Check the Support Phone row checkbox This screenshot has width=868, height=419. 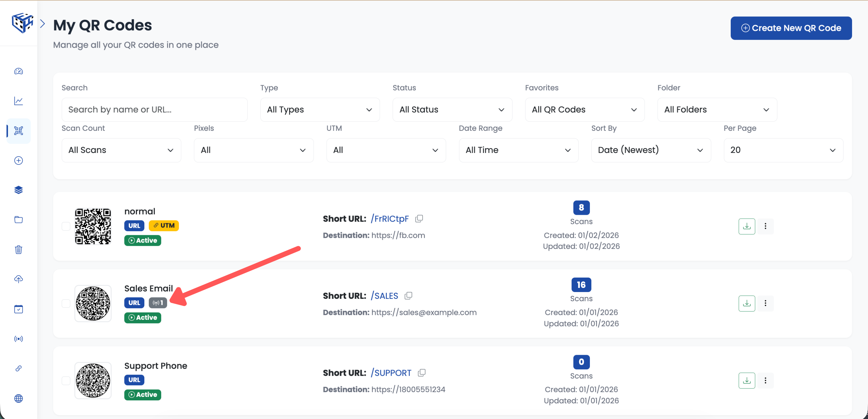pos(66,380)
